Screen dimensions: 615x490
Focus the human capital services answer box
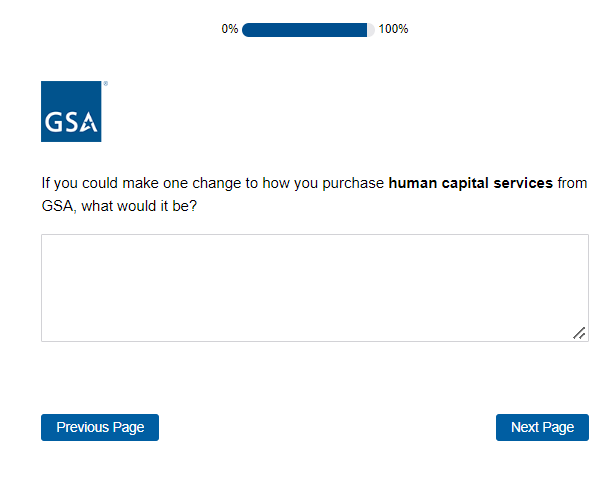(314, 288)
